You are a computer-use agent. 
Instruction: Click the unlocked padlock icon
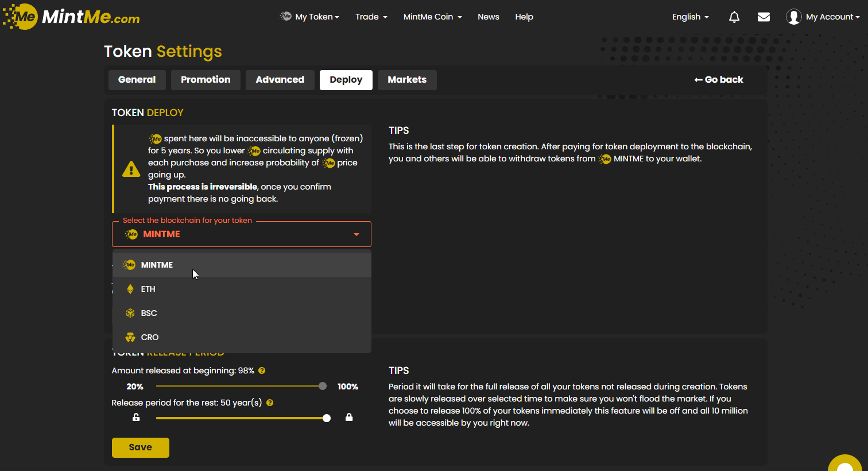point(136,418)
